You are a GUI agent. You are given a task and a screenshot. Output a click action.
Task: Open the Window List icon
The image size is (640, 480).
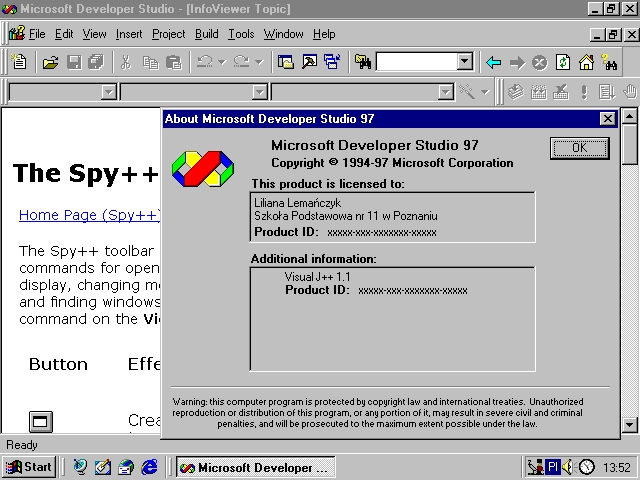point(332,62)
